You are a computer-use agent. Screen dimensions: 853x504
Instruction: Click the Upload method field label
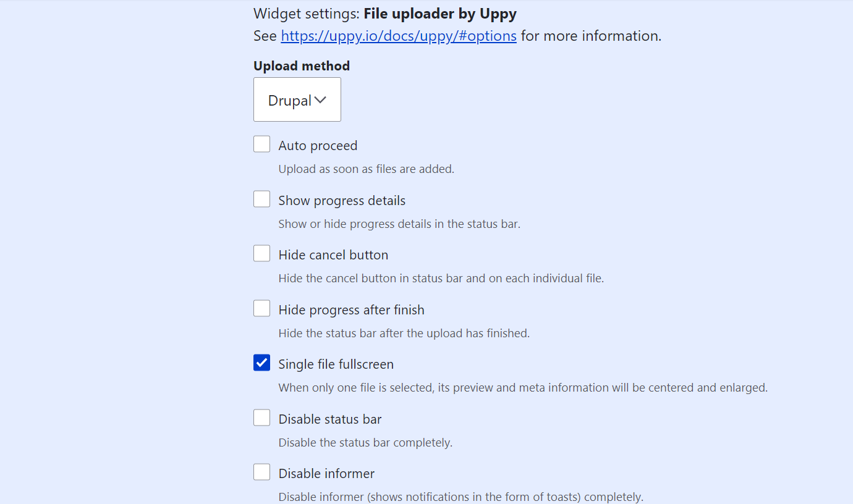coord(301,65)
